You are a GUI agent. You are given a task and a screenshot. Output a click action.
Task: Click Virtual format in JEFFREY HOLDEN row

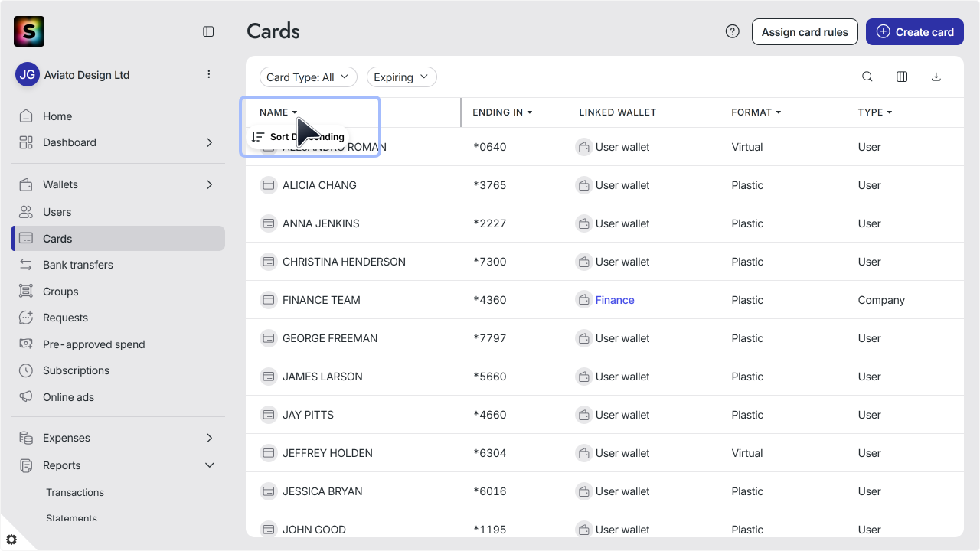747,453
